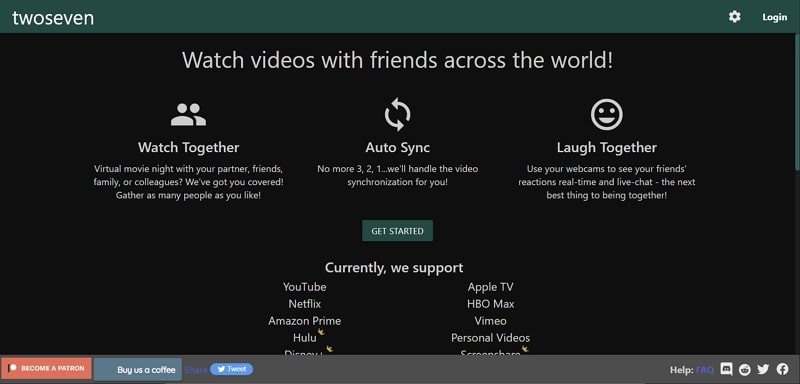Click the Share link in footer

click(x=196, y=370)
